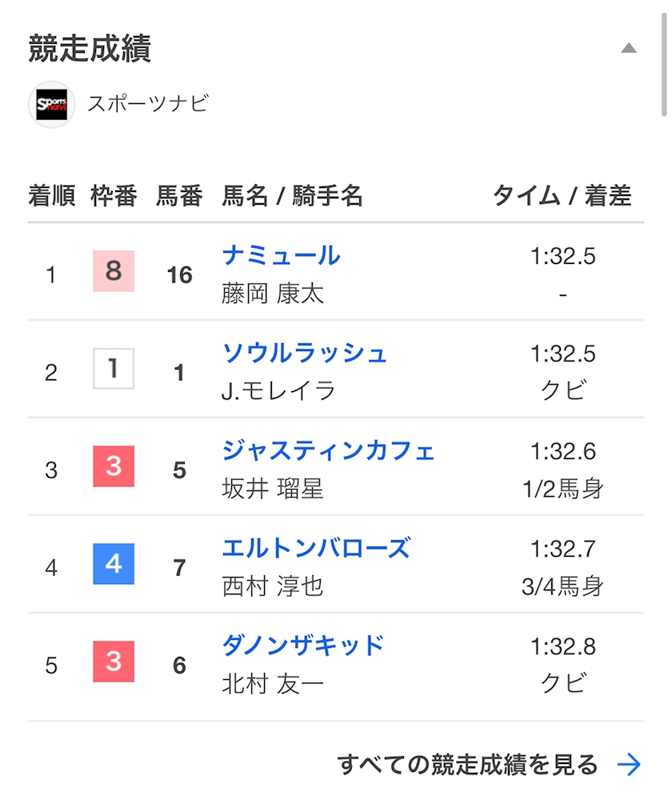
Task: Click the Sports Navi logo icon
Action: pos(52,105)
